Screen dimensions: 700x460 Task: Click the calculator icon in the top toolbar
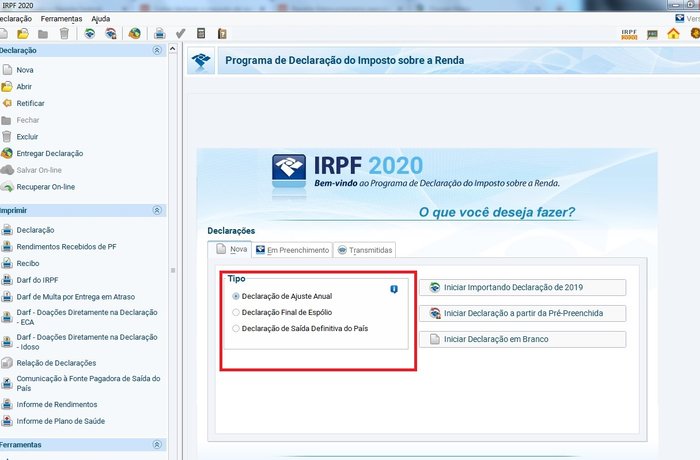[x=201, y=33]
